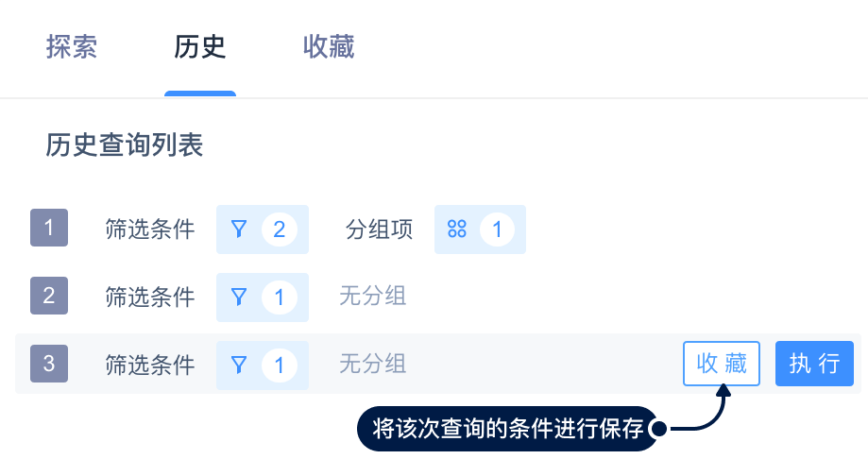Click filter count badge 2 in row 1
The height and width of the screenshot is (476, 868).
pyautogui.click(x=279, y=229)
